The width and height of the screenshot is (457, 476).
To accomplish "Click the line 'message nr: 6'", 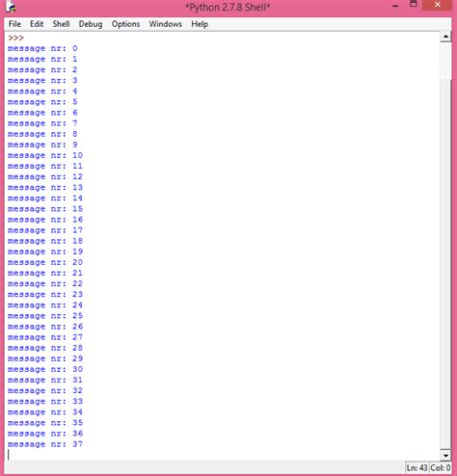I will [42, 113].
